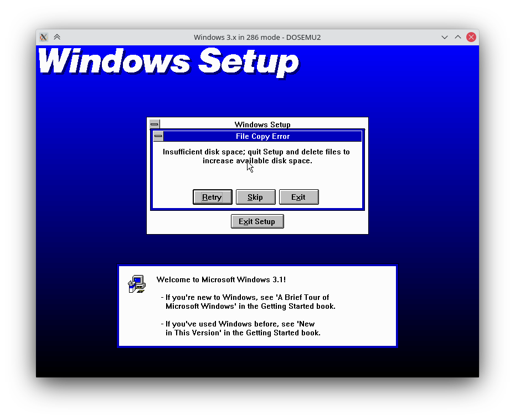Click Exit in File Copy Error dialog
Screen dimensions: 515x420
298,197
